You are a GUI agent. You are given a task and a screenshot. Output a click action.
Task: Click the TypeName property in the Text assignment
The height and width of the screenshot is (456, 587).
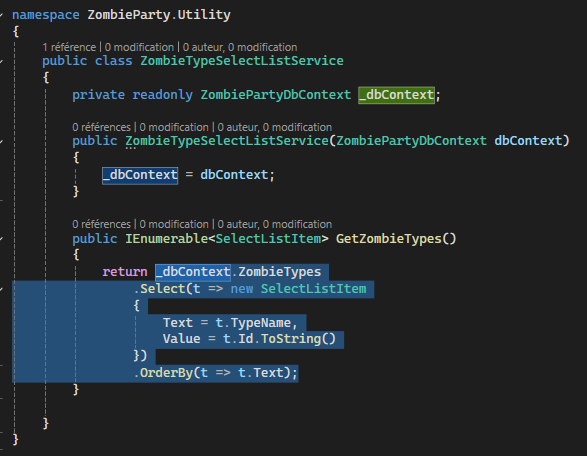coord(261,323)
